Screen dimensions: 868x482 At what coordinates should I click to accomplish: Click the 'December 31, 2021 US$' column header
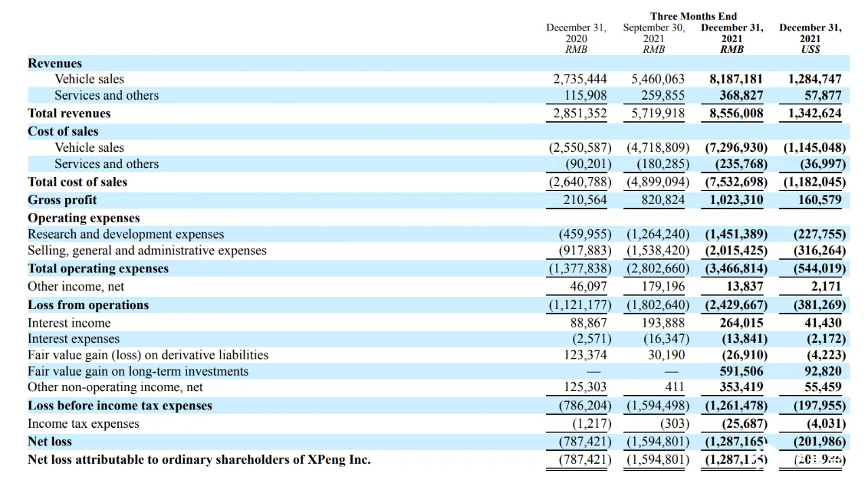[810, 39]
